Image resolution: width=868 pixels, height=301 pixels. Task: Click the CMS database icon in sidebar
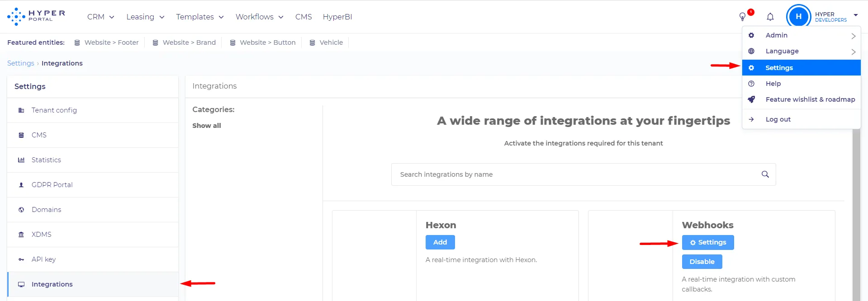[21, 135]
